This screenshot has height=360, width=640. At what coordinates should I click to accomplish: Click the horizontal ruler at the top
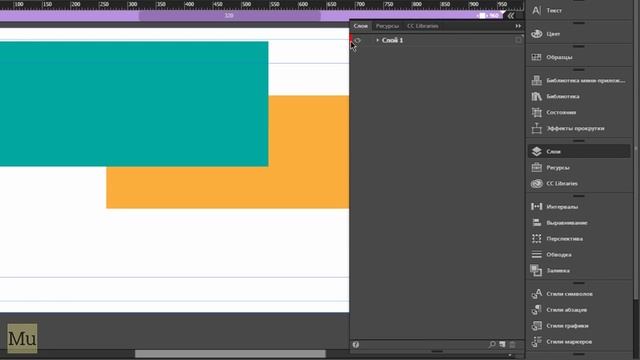(x=261, y=5)
